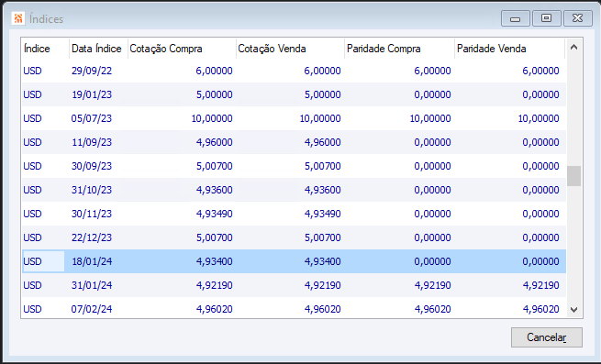Viewport: 601px width, 364px height.
Task: Click the Cancelar button
Action: point(547,337)
